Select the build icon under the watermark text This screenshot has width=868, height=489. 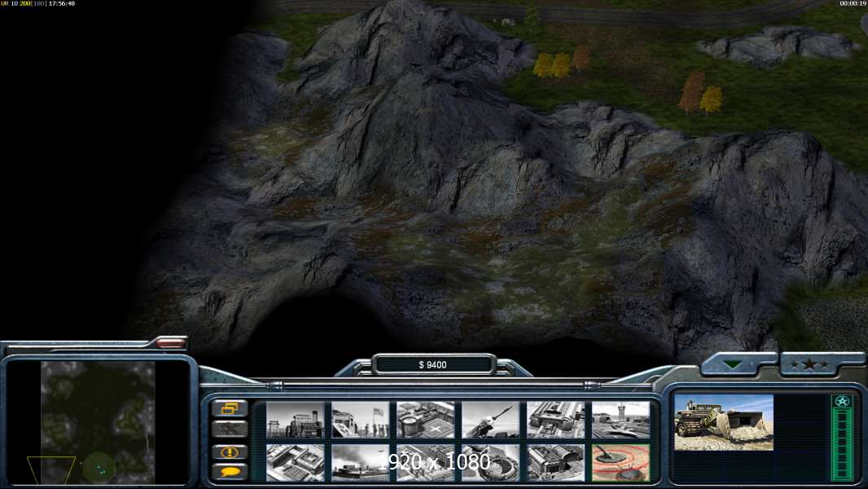(425, 462)
